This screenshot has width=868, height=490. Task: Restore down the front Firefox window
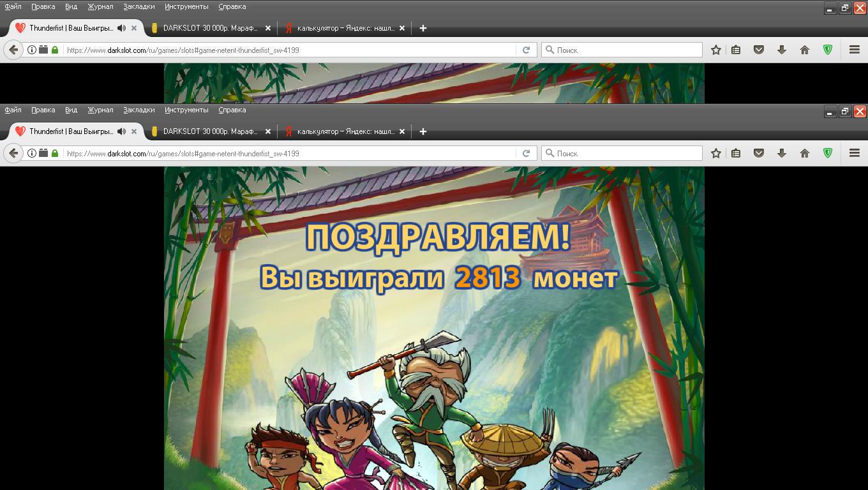[844, 112]
